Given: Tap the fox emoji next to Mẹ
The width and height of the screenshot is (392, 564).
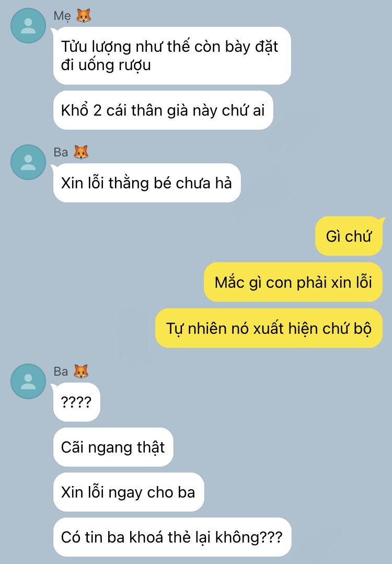Looking at the screenshot, I should pos(83,16).
